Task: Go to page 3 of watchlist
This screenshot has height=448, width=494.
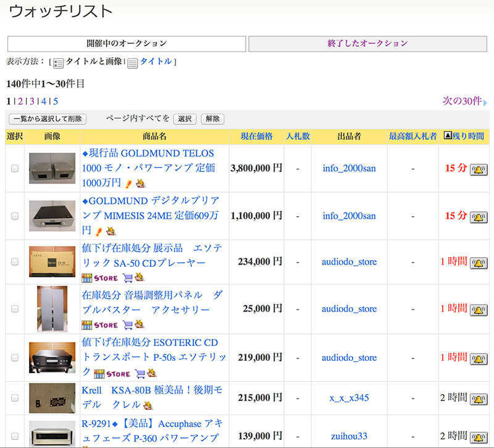Action: pos(32,101)
